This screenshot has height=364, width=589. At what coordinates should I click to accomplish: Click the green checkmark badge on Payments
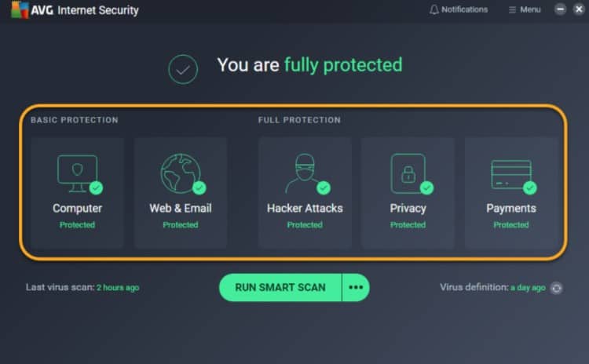[x=529, y=187]
